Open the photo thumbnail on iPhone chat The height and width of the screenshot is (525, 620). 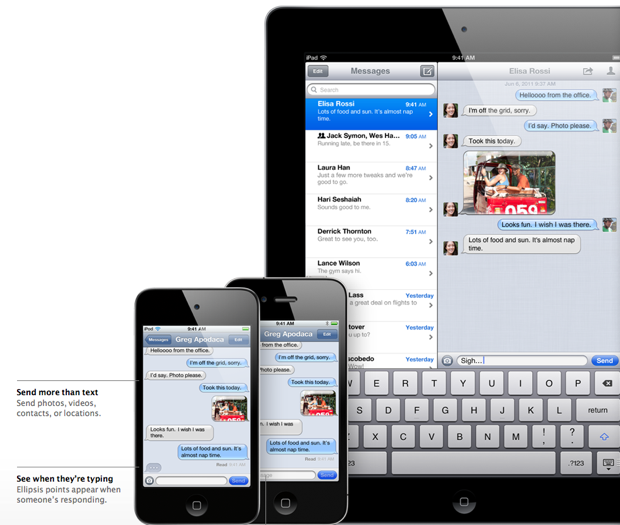coord(318,403)
